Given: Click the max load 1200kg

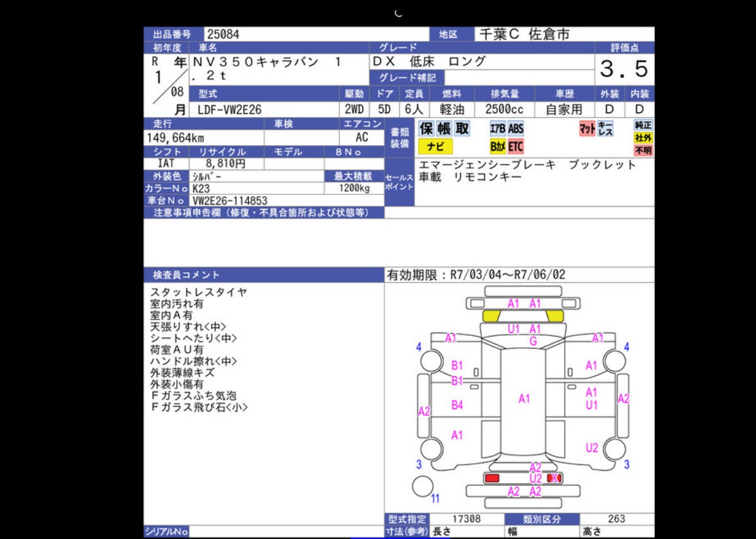Looking at the screenshot, I should coord(354,188).
